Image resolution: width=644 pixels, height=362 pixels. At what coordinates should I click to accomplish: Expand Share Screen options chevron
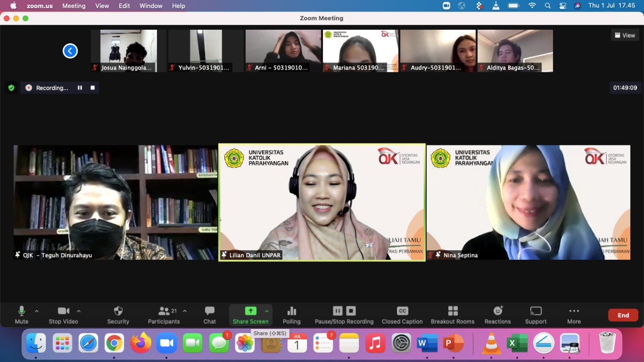coord(267,311)
